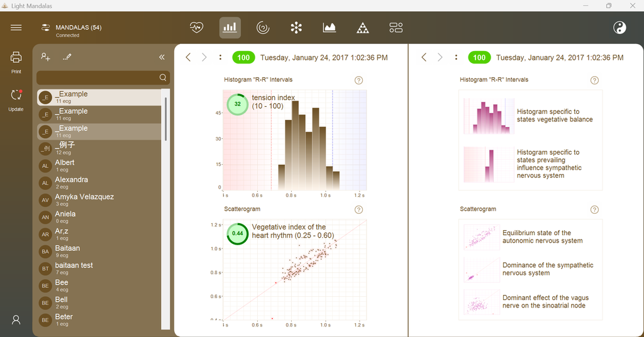The width and height of the screenshot is (644, 337).
Task: Open help for left Scatterogram
Action: [x=358, y=210]
